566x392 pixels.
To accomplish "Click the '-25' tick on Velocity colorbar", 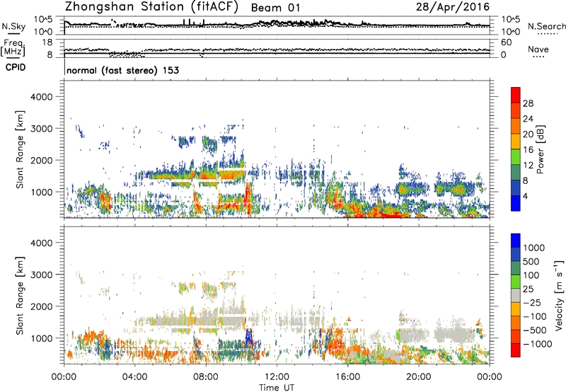I will [x=532, y=302].
